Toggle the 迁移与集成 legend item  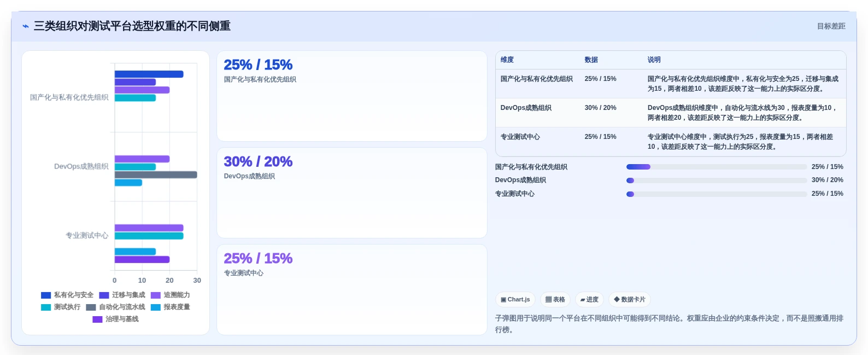pyautogui.click(x=122, y=295)
